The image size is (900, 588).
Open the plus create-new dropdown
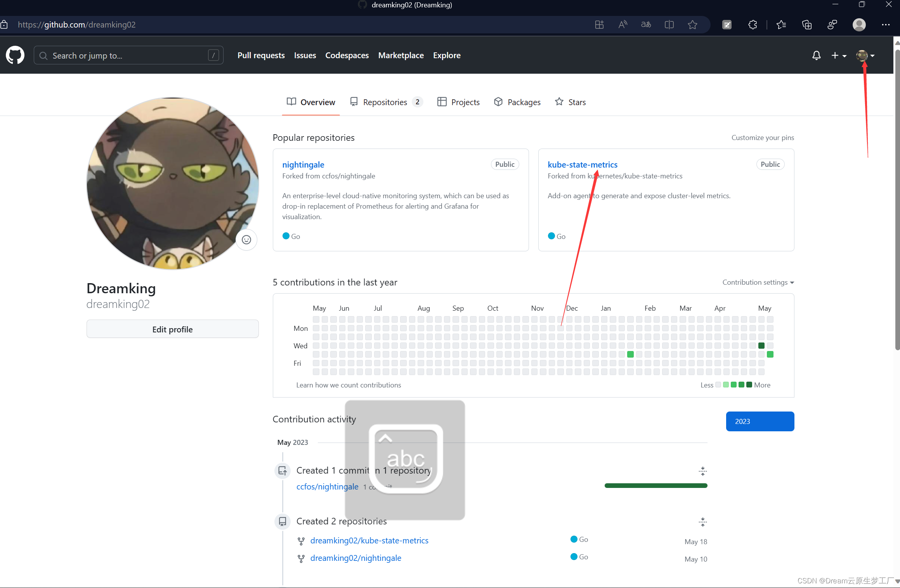(838, 55)
